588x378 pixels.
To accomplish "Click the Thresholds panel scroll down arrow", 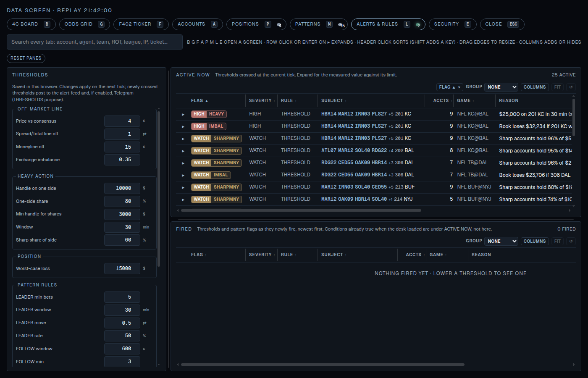I will 158,364.
